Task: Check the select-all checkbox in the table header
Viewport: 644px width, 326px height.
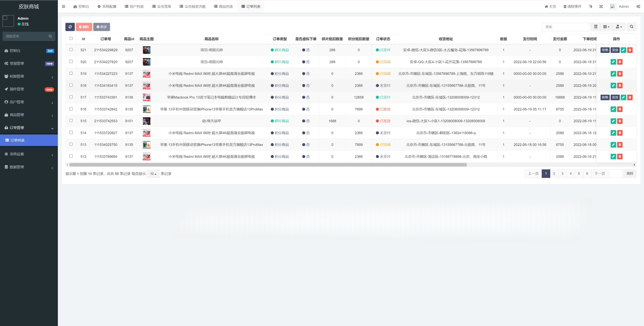Action: click(x=71, y=39)
